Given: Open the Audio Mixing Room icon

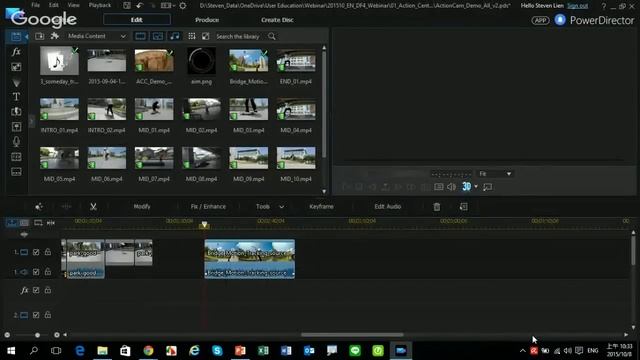Looking at the screenshot, I should click(16, 127).
